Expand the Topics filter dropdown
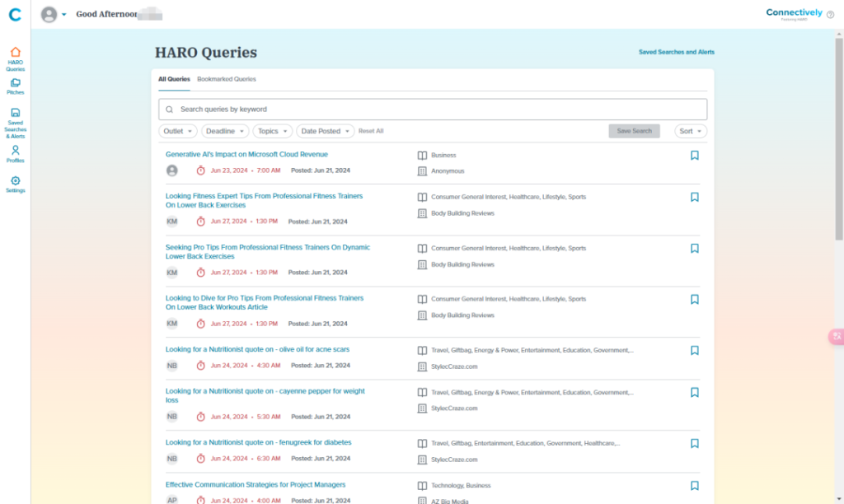Image resolution: width=844 pixels, height=504 pixels. tap(272, 131)
